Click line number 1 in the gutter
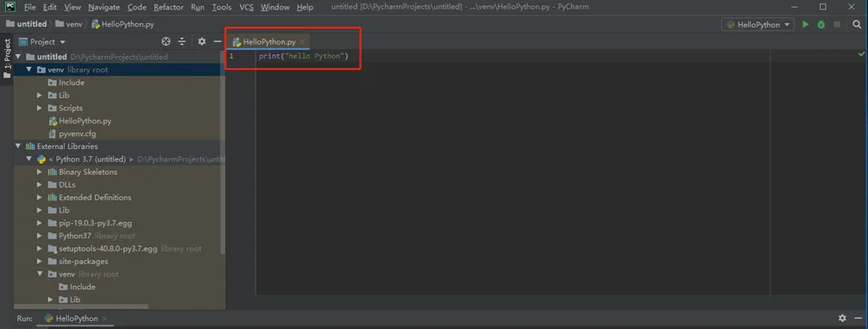Image resolution: width=868 pixels, height=329 pixels. click(x=232, y=57)
